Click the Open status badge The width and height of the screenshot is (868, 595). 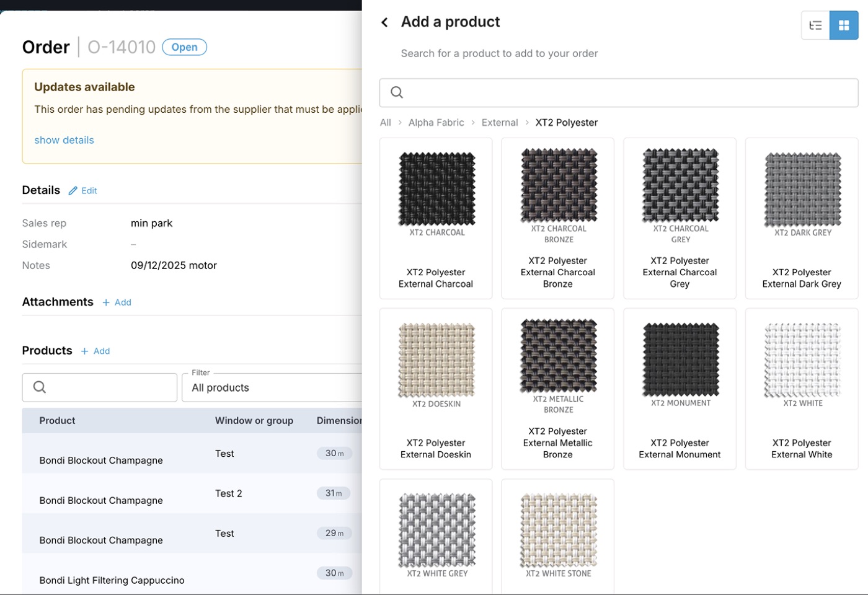184,47
